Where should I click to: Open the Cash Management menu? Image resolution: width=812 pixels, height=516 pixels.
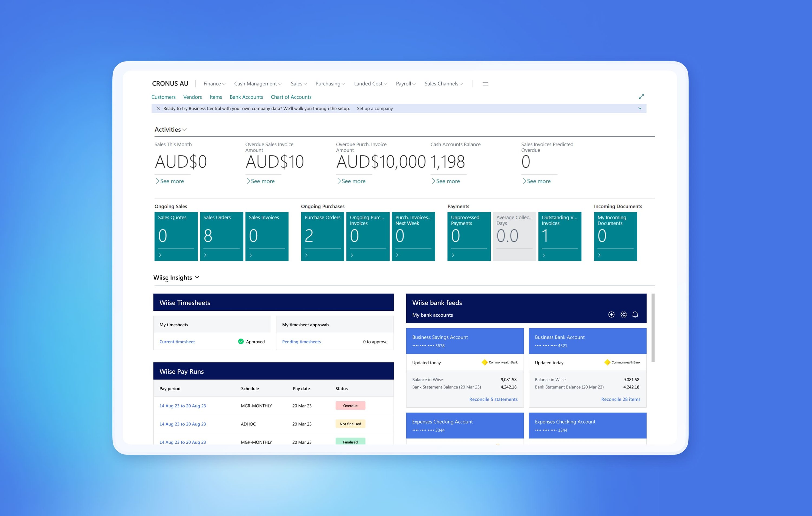pyautogui.click(x=257, y=83)
